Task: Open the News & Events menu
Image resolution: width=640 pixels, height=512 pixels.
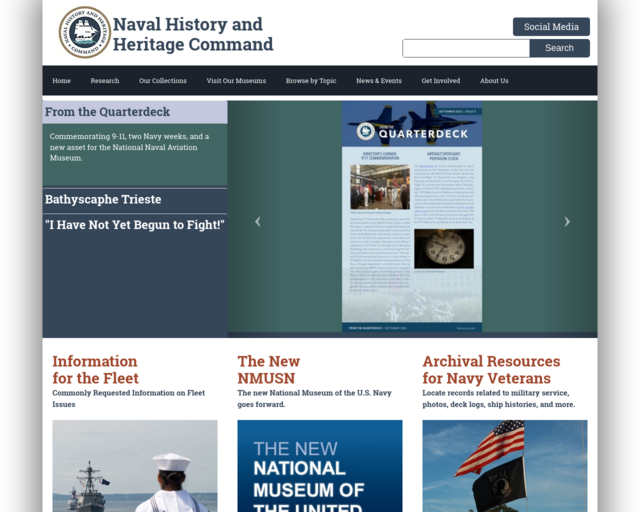Action: [x=379, y=81]
